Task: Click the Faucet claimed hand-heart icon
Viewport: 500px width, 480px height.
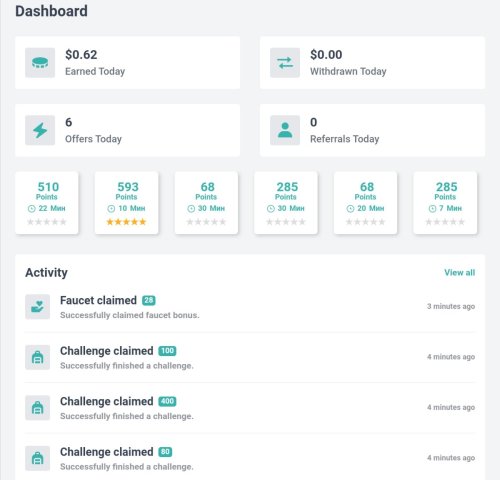Action: point(38,307)
